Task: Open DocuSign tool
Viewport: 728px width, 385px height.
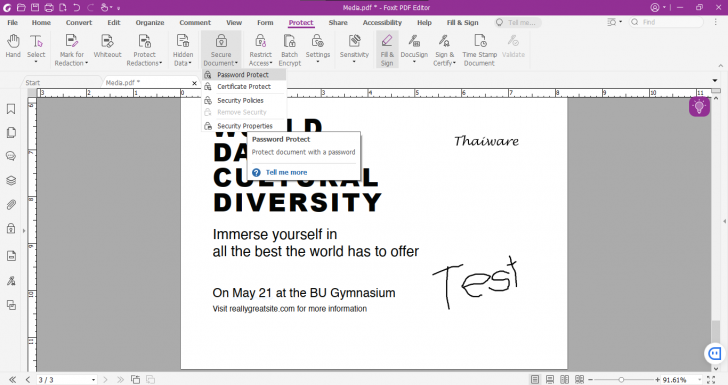Action: 414,48
